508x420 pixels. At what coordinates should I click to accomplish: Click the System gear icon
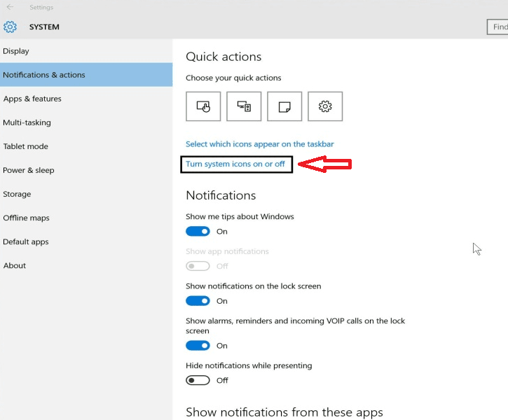pyautogui.click(x=10, y=27)
